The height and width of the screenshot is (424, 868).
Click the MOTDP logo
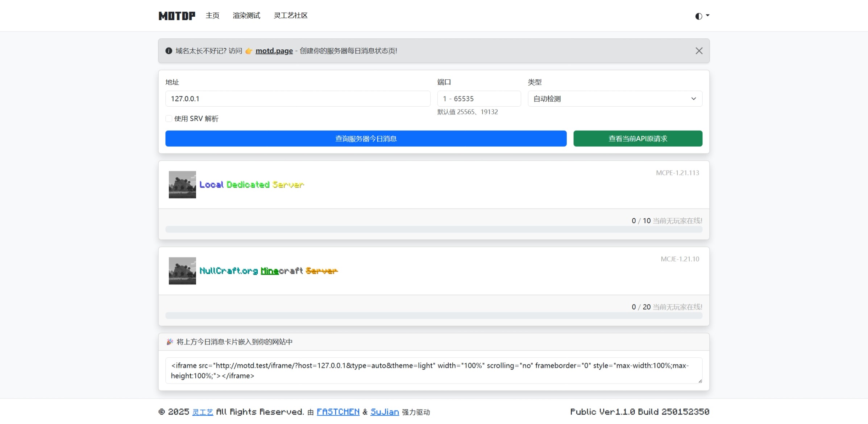click(x=177, y=16)
